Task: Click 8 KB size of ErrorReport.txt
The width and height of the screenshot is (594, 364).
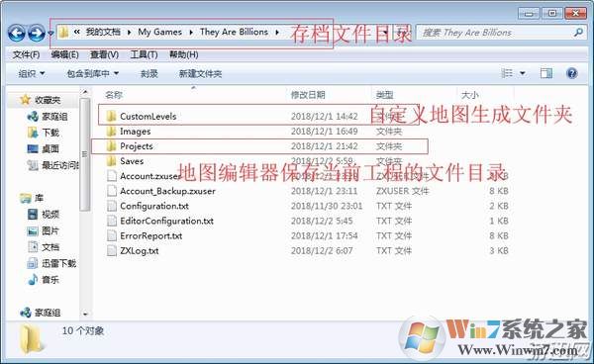Action: pos(499,235)
